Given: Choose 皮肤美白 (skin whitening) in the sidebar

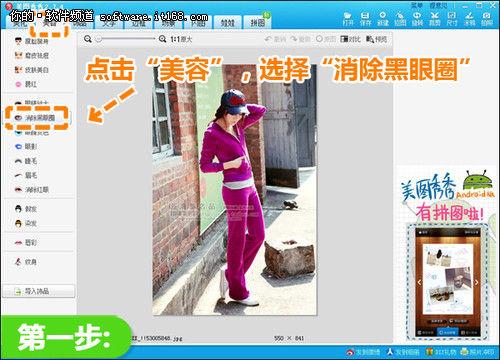Looking at the screenshot, I should click(x=32, y=70).
